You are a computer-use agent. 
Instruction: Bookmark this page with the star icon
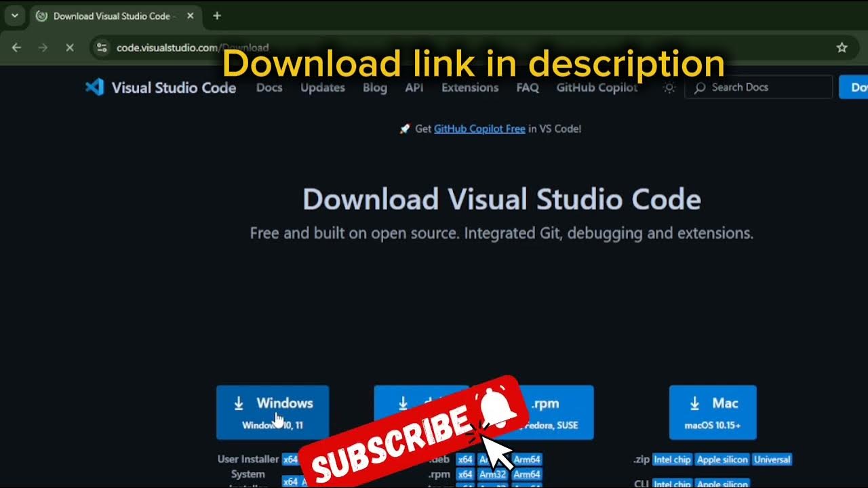pyautogui.click(x=842, y=47)
